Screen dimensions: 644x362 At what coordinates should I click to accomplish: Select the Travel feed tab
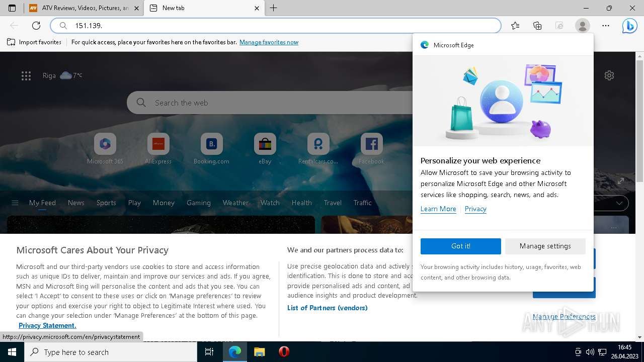pyautogui.click(x=333, y=203)
